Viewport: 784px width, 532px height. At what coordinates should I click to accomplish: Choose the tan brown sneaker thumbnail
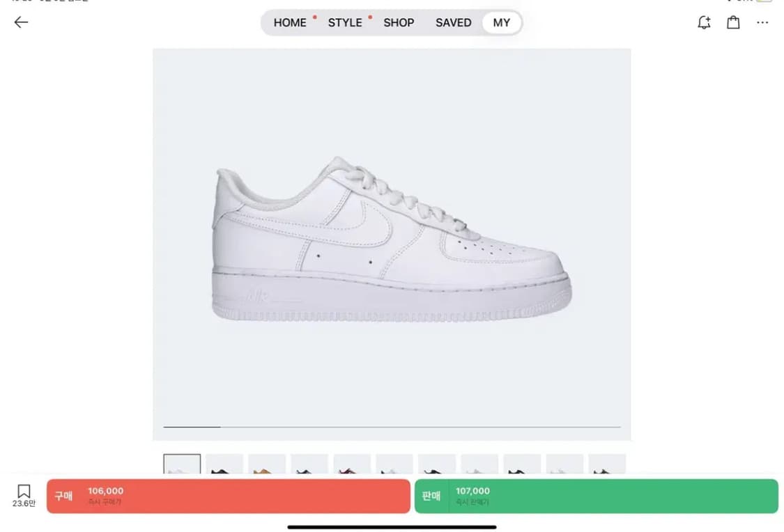click(x=267, y=464)
